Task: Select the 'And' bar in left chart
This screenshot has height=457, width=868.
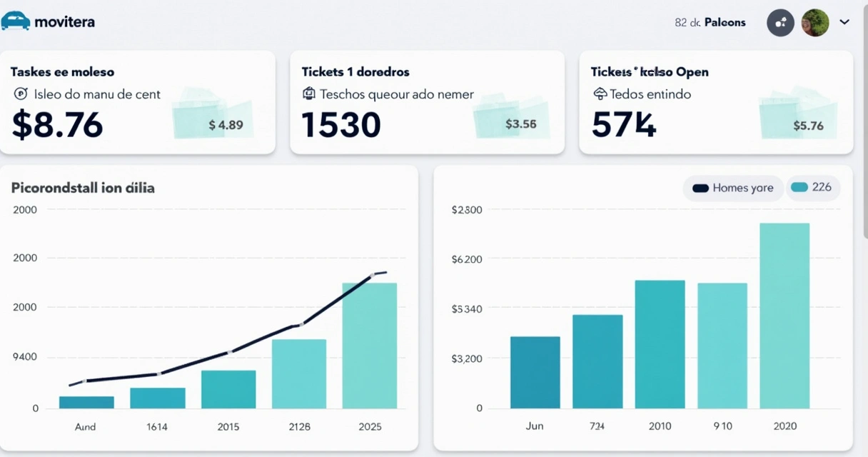Action: pos(86,403)
